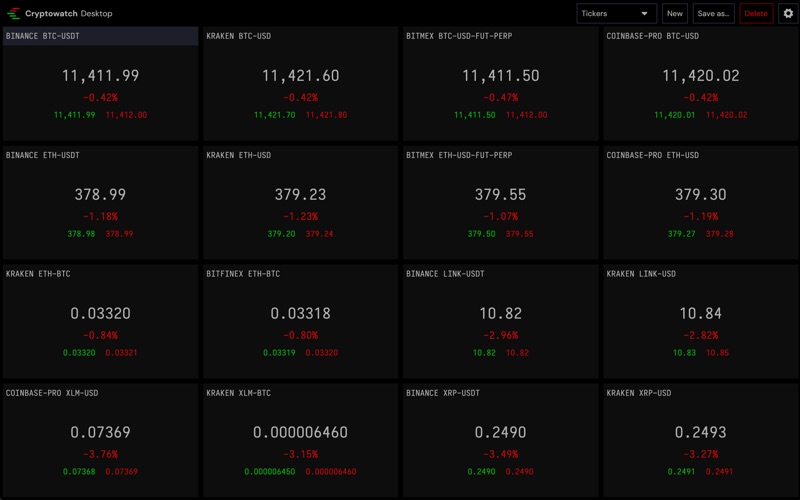
Task: Select the BINANCE XRP-USDT ticker header
Action: (443, 393)
